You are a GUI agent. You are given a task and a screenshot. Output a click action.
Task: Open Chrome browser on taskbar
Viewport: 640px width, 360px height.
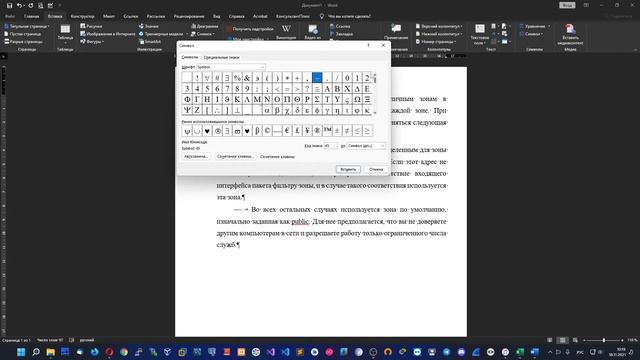124,352
